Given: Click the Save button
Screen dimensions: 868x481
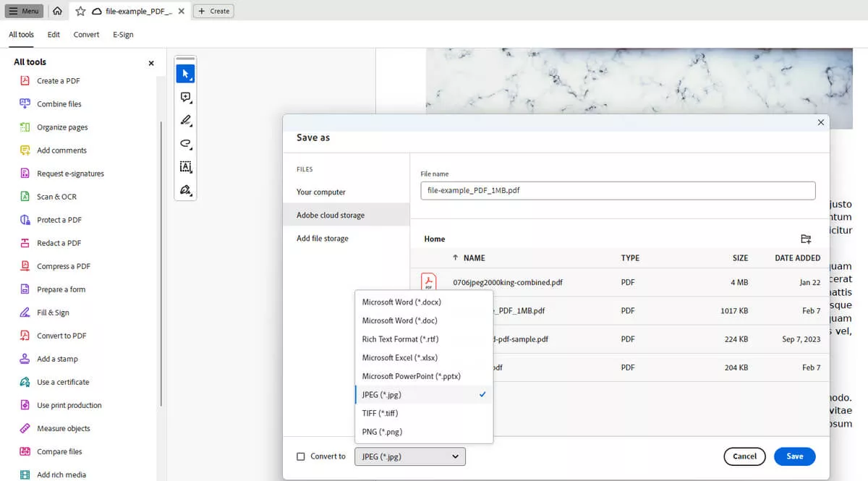Looking at the screenshot, I should click(x=794, y=456).
